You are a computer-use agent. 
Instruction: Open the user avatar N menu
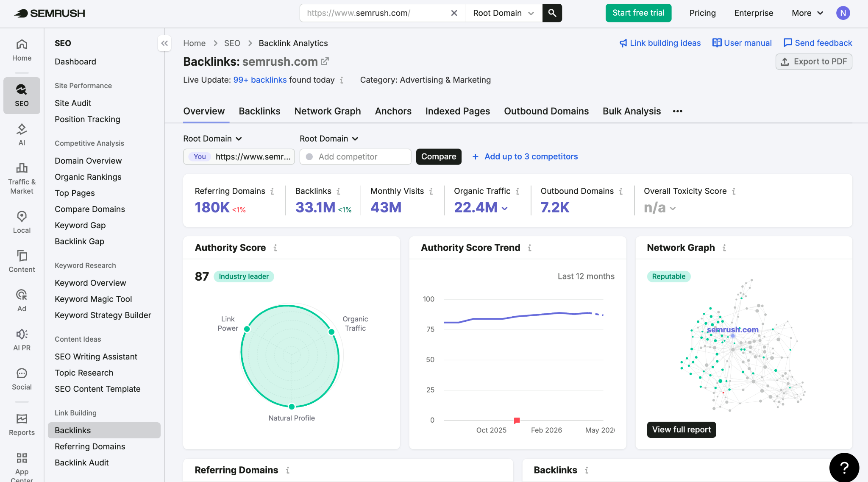click(843, 13)
